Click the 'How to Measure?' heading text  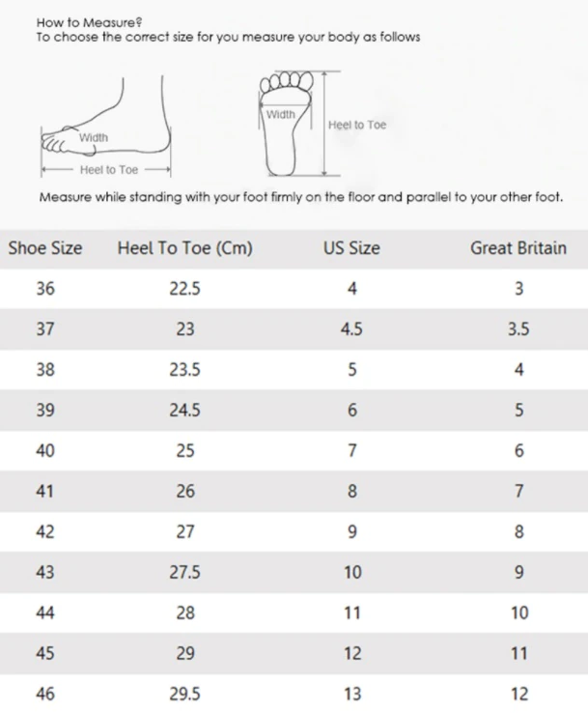click(89, 23)
